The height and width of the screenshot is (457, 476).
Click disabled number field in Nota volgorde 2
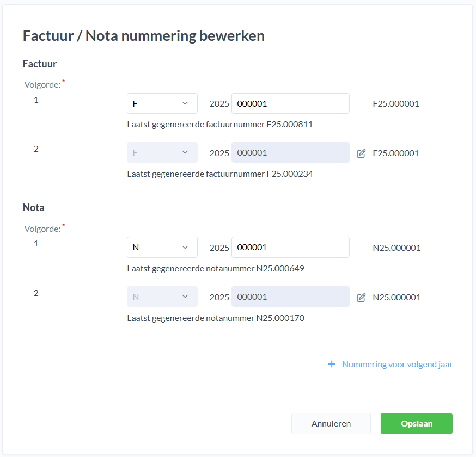(290, 297)
